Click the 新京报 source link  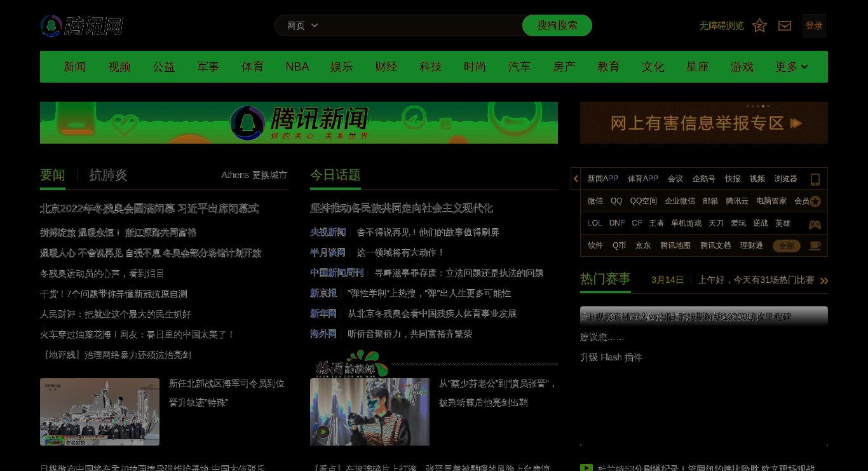323,293
